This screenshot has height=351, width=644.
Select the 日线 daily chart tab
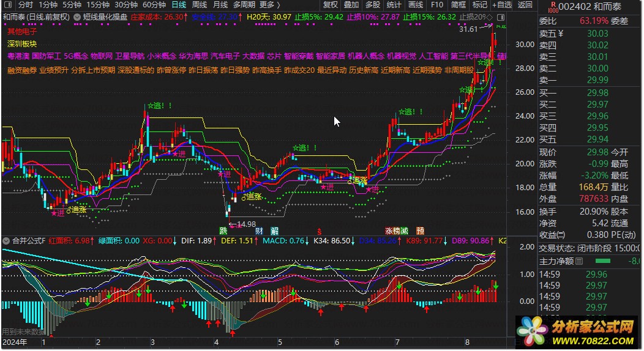click(179, 5)
